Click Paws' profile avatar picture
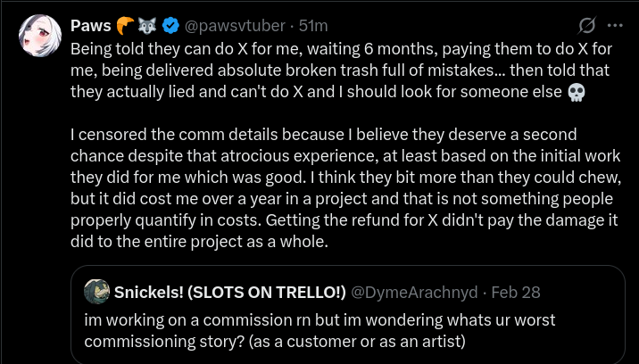This screenshot has width=639, height=364. pyautogui.click(x=38, y=36)
